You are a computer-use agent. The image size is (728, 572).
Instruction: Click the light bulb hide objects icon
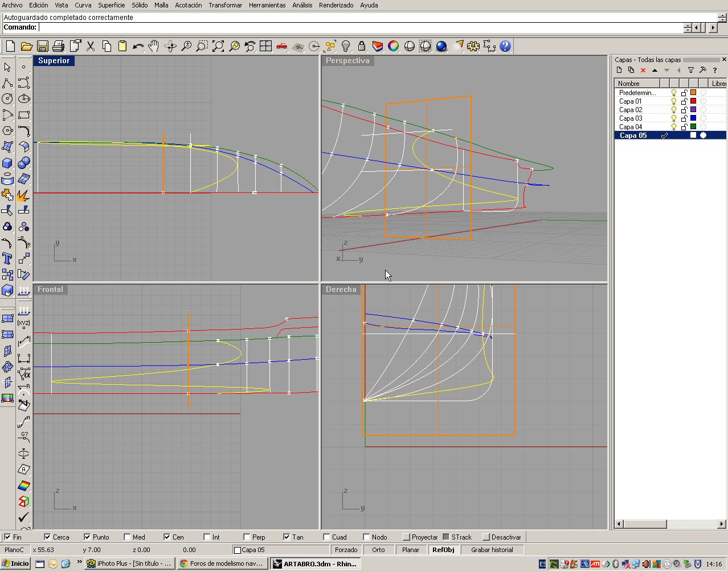[x=346, y=46]
